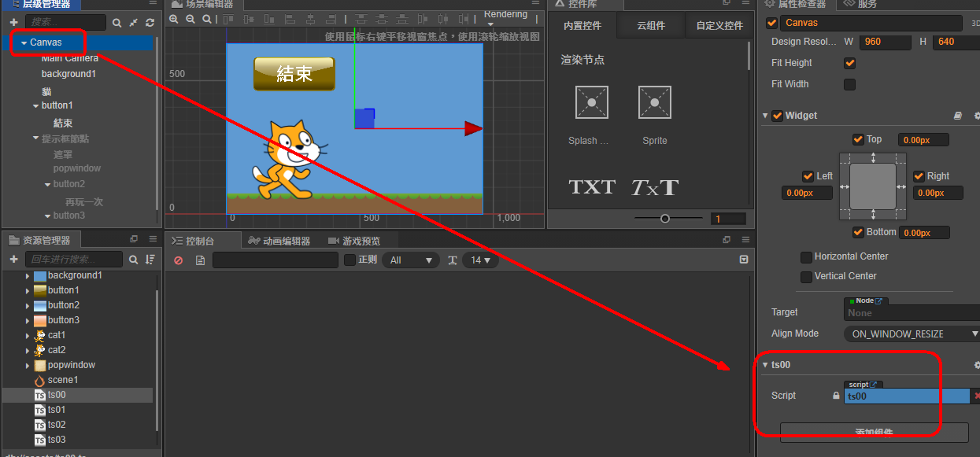The width and height of the screenshot is (980, 457).
Task: Uncheck the Top alignment checkbox
Action: click(x=858, y=139)
